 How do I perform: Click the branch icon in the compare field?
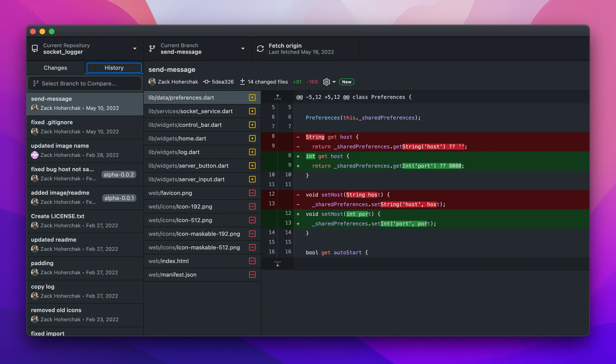point(36,83)
